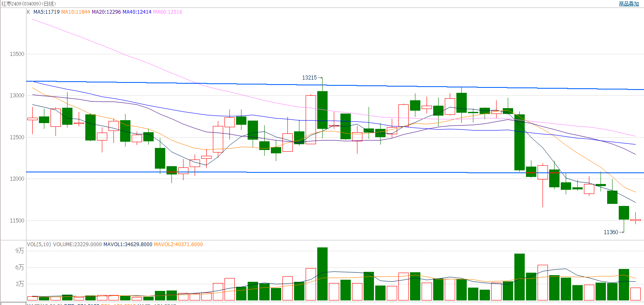Select the MA60:12516 indicator label
Viewport: 644px width, 305px height.
(168, 12)
